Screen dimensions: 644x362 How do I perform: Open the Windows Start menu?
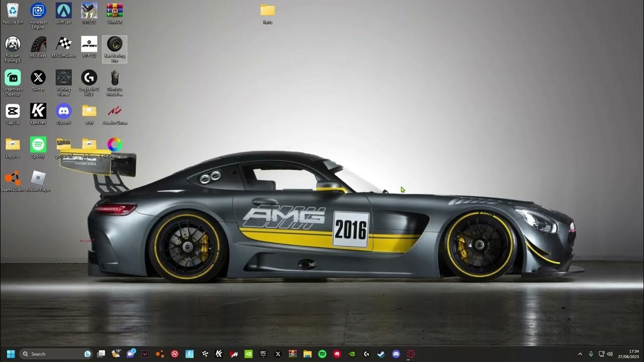[x=11, y=354]
